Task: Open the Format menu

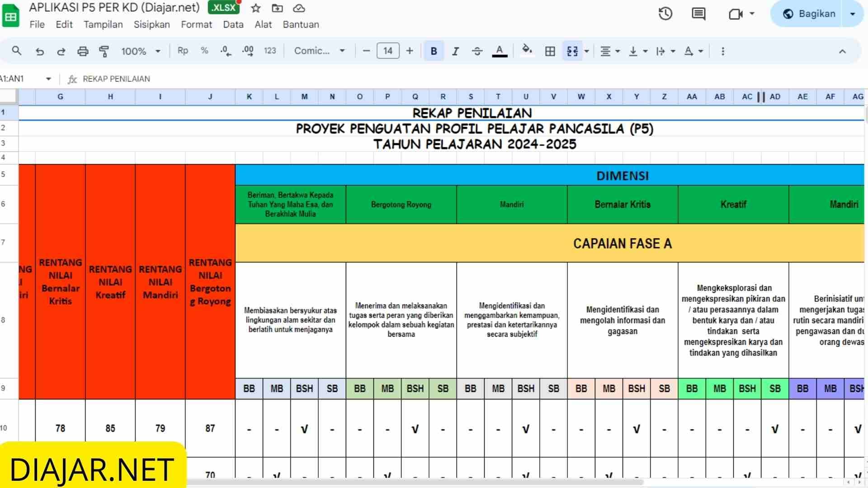Action: 196,24
